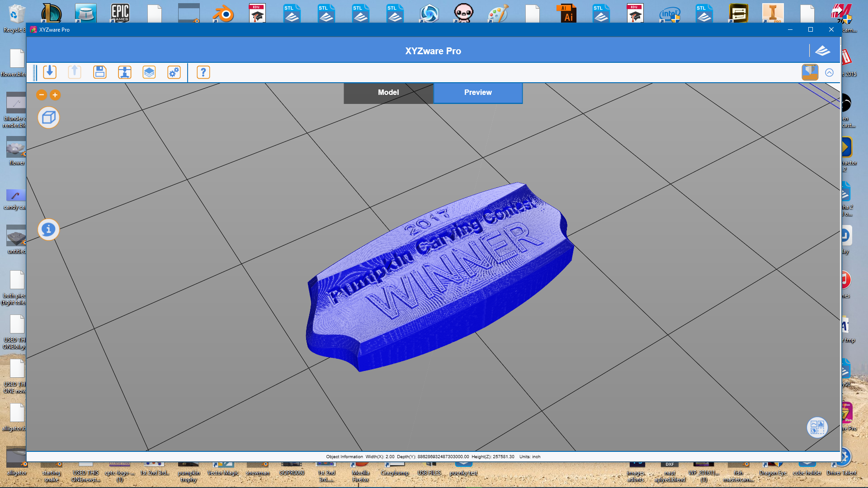
Task: Click the XYZprinting logo in the header
Action: point(822,51)
